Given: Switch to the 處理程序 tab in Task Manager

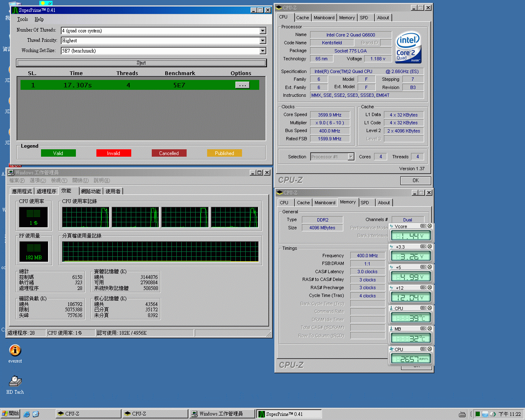Looking at the screenshot, I should point(46,191).
